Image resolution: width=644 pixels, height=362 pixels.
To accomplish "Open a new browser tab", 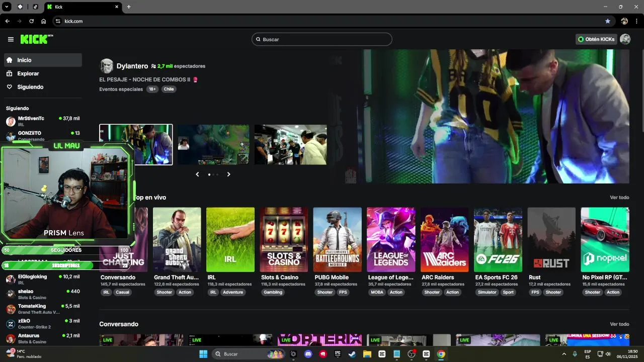I will [x=129, y=7].
